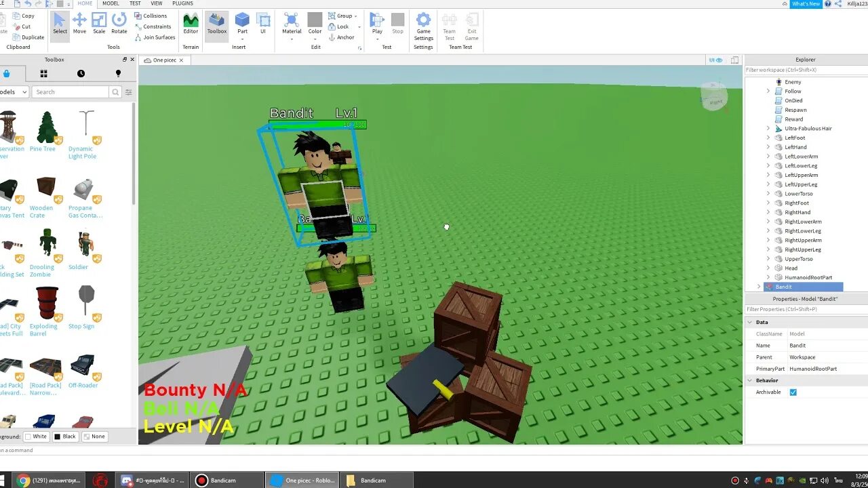868x488 pixels.
Task: Open Game Settings
Action: click(x=423, y=27)
